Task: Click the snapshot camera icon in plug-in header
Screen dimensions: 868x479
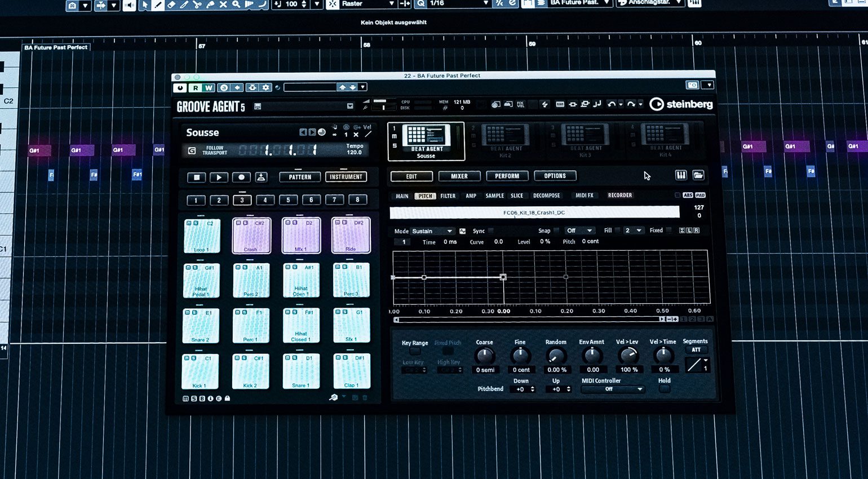Action: (693, 85)
